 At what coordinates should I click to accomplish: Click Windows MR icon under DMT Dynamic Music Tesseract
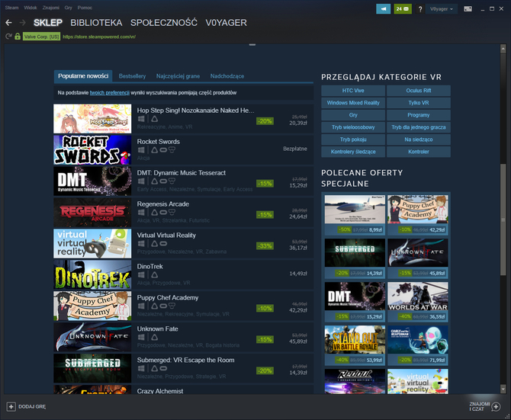pos(172,181)
